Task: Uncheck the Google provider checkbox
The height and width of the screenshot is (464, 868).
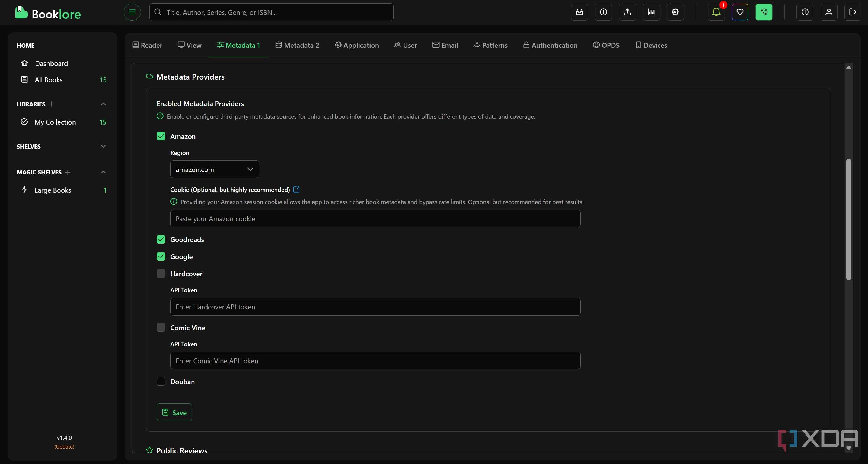Action: pyautogui.click(x=161, y=256)
